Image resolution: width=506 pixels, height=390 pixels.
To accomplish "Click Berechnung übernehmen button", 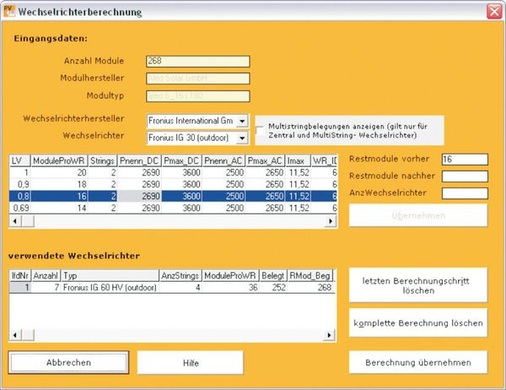I will click(x=418, y=362).
